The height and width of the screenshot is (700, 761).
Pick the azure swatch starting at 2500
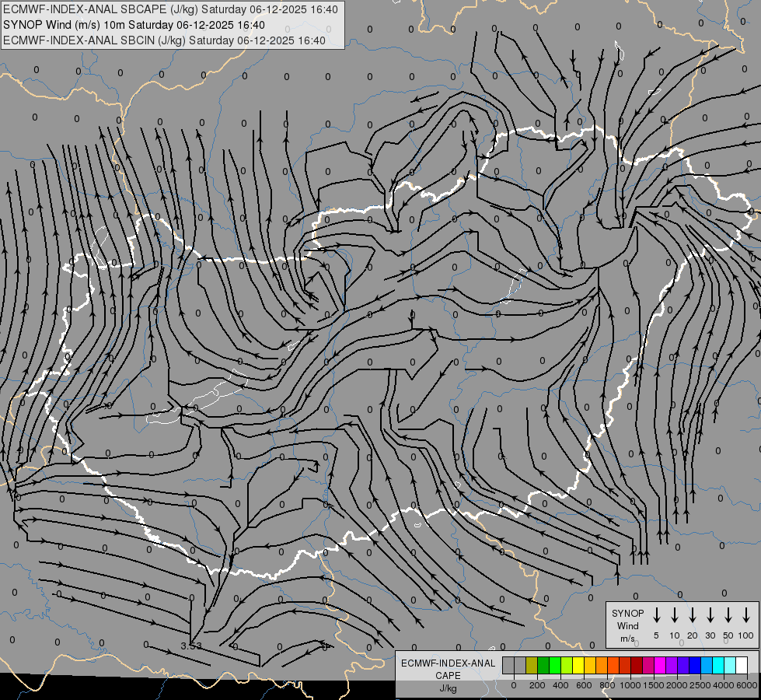(707, 665)
